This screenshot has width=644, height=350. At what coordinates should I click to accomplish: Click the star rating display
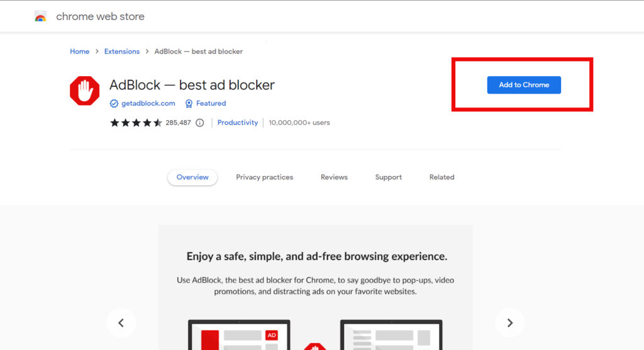(x=136, y=123)
